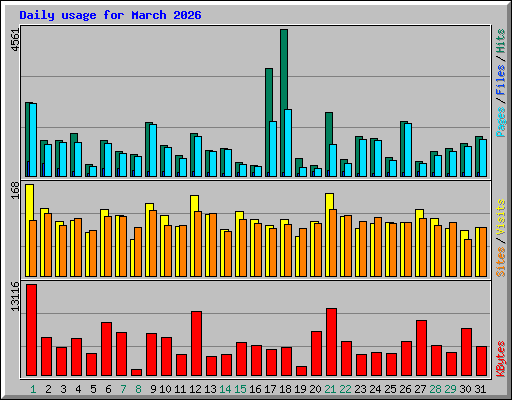Screen dimensions: 512x400
Task: Click day 6 on the x-axis
Action: point(108,389)
